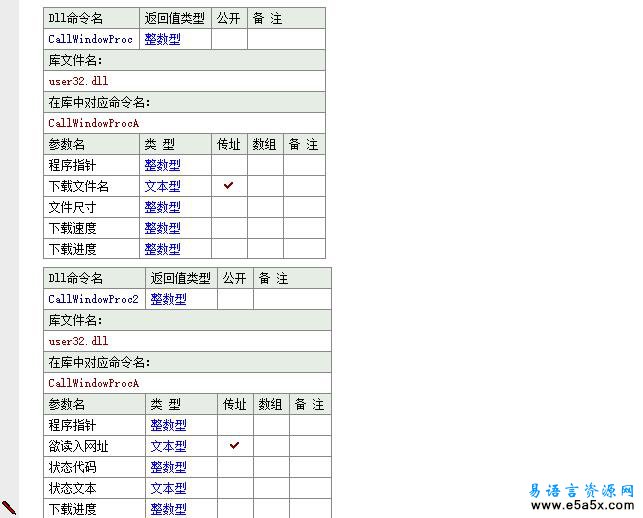Viewport: 643px width, 518px height.
Task: Enable 传址 for parameter 文件尺寸
Action: pyautogui.click(x=229, y=207)
